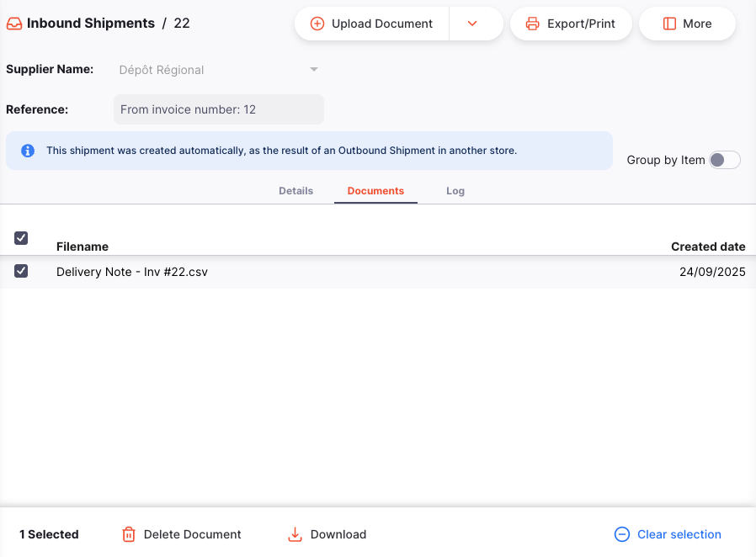Click the Clear selection link
756x557 pixels.
679,534
